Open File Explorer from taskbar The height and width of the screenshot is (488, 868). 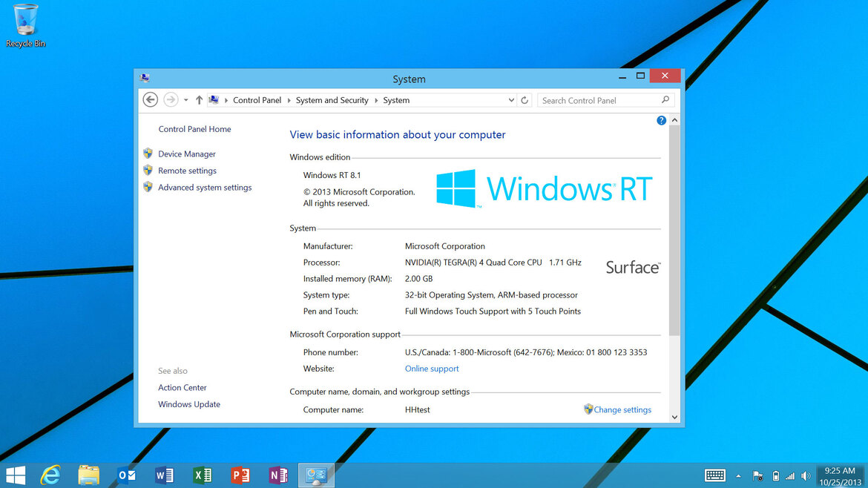click(x=88, y=475)
